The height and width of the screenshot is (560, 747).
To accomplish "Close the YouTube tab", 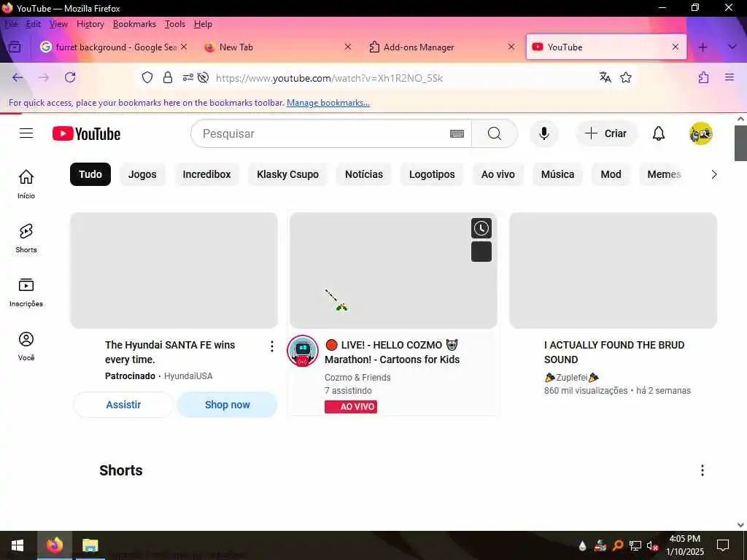I will coord(675,47).
